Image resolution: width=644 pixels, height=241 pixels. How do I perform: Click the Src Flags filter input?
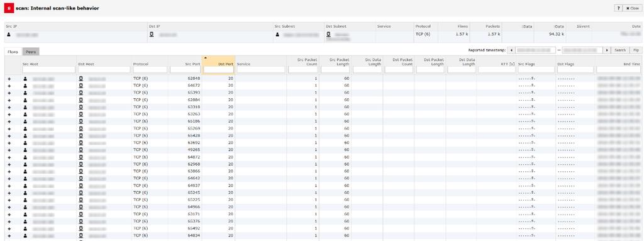tap(536, 70)
